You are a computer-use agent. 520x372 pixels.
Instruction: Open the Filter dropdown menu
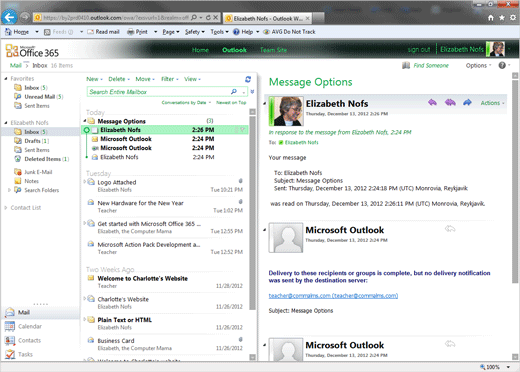[170, 79]
